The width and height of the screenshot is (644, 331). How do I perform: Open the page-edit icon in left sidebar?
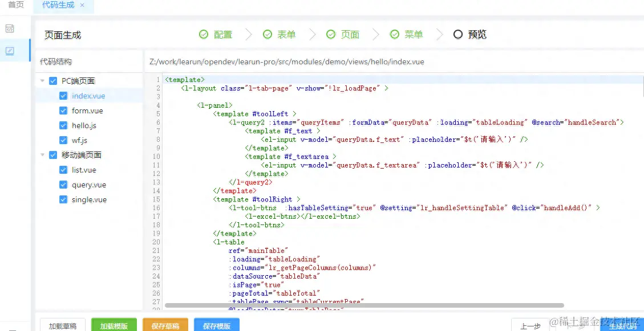tap(10, 51)
